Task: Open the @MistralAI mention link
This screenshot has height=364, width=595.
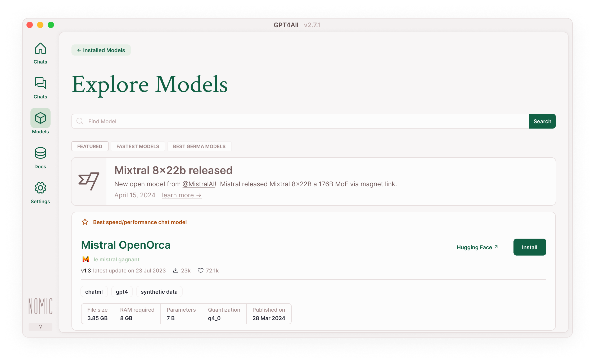Action: tap(199, 184)
